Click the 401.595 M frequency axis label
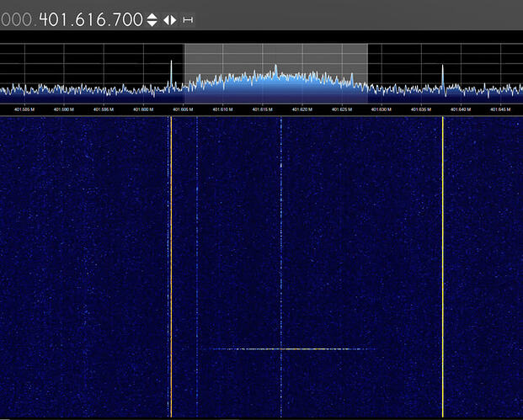The height and width of the screenshot is (420, 523). [x=104, y=109]
